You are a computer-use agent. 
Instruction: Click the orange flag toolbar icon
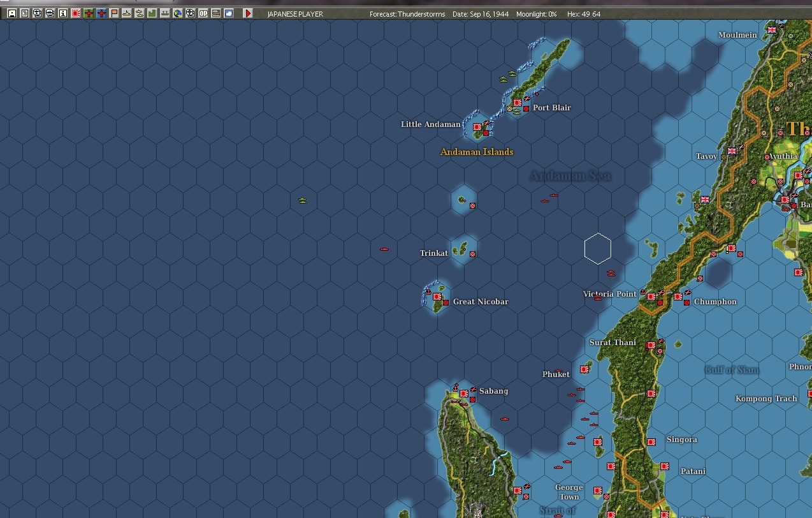tap(114, 13)
